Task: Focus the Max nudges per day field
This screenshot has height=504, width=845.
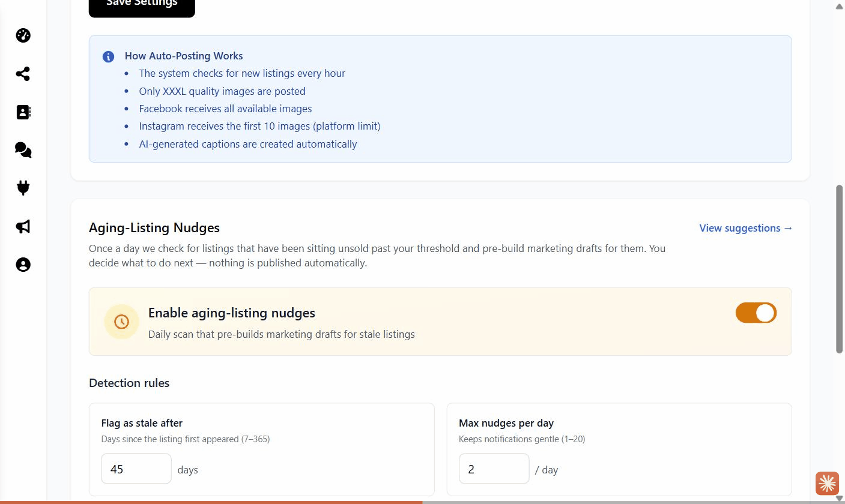Action: 494,469
